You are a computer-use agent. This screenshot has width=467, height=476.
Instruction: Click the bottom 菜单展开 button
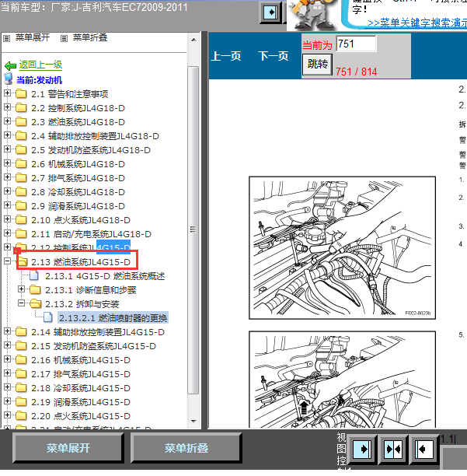(68, 448)
